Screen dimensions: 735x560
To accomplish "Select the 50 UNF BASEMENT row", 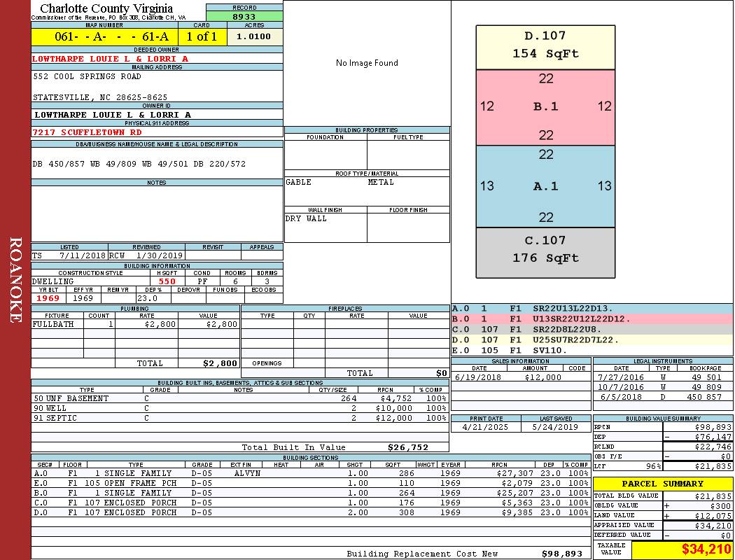I will (240, 399).
